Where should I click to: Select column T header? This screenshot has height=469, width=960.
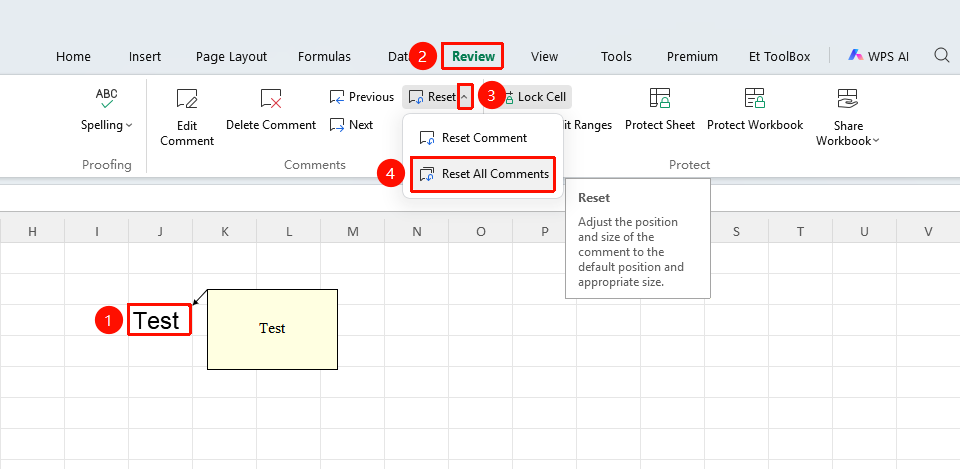(801, 231)
